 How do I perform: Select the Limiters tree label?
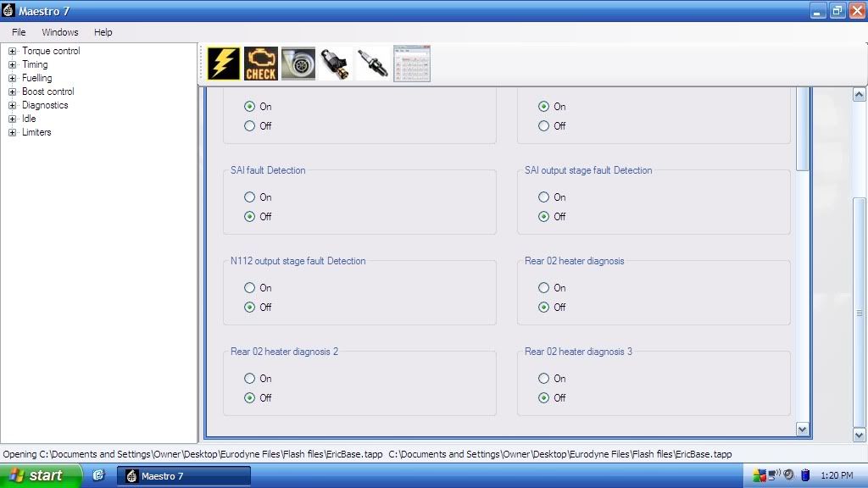pos(36,132)
